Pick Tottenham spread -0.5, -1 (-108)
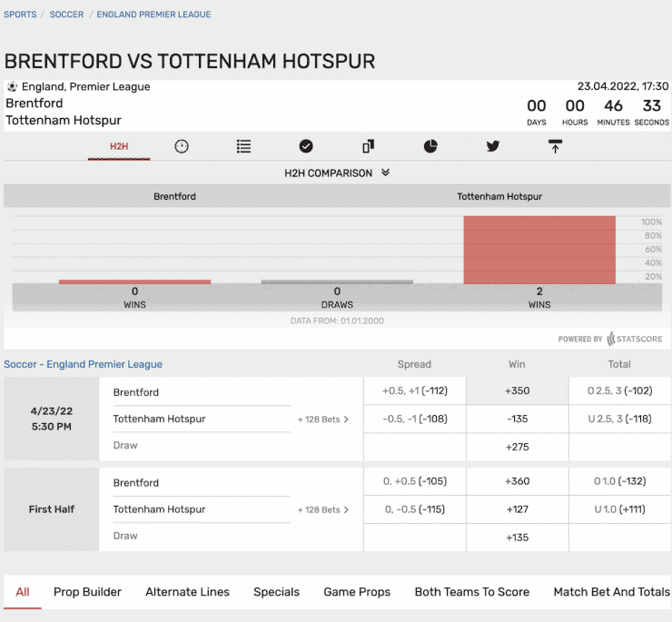Viewport: 672px width, 622px height. [x=414, y=419]
